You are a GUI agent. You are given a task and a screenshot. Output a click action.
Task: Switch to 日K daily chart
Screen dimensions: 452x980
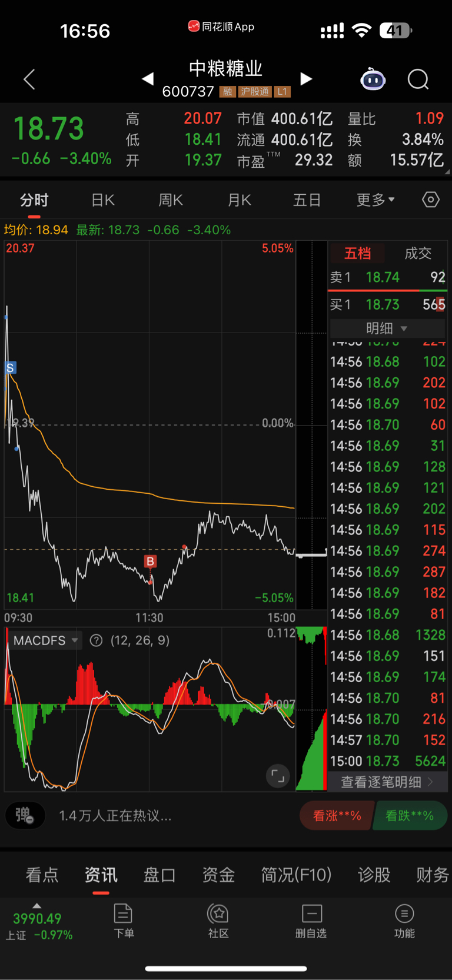coord(103,200)
